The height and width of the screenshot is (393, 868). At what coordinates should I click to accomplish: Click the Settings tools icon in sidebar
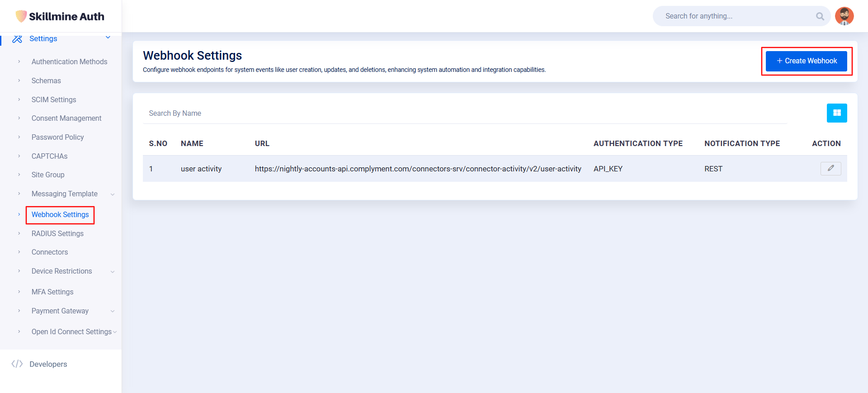pyautogui.click(x=17, y=39)
